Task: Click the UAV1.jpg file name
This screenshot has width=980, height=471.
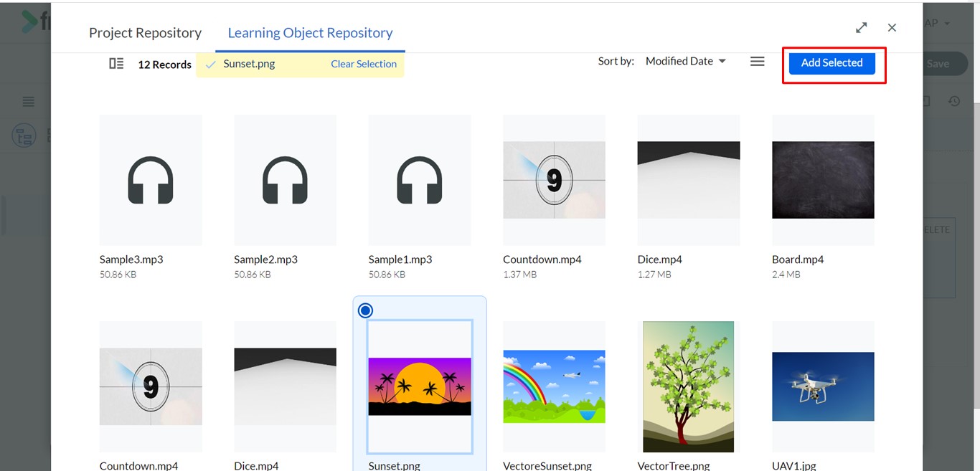Action: (794, 465)
